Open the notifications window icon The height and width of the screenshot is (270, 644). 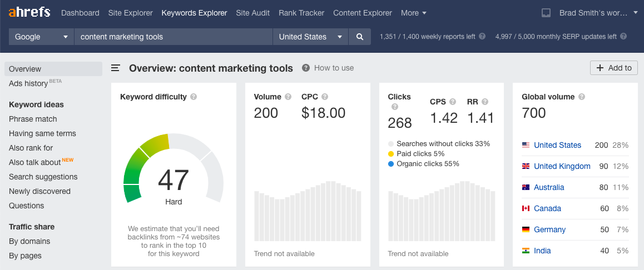click(x=546, y=13)
